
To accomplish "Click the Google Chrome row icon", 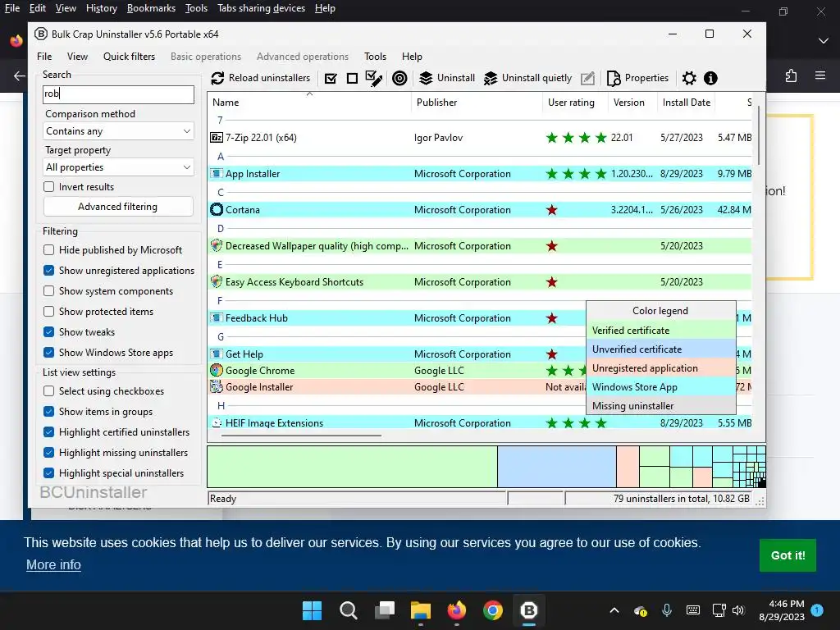I will (x=217, y=370).
